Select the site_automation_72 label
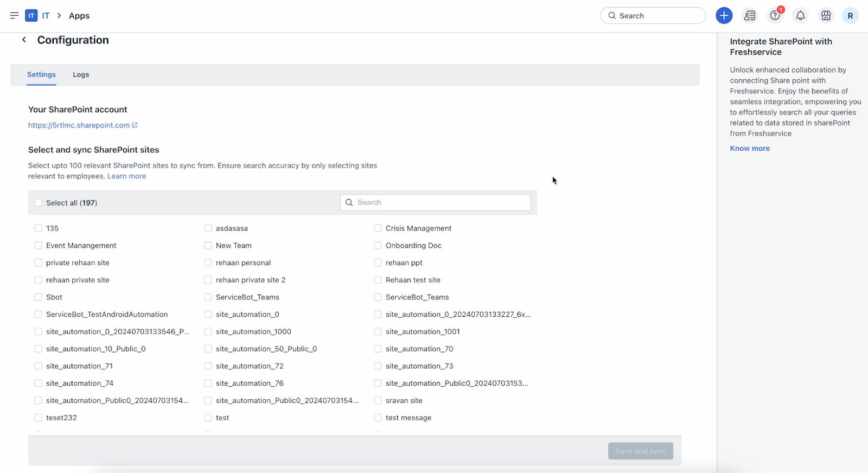 [250, 366]
